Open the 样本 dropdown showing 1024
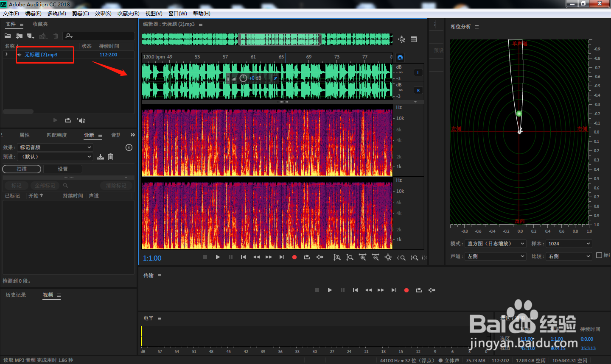Image resolution: width=611 pixels, height=364 pixels. 569,244
